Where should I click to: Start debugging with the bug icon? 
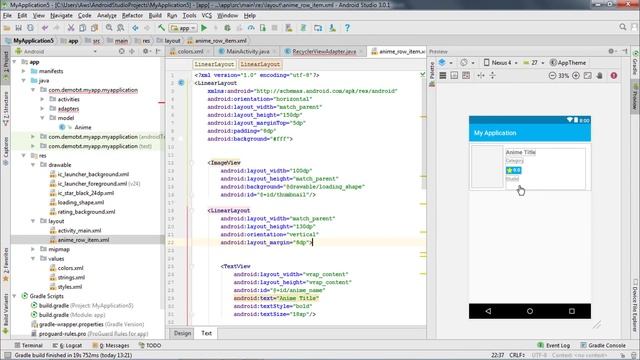(227, 28)
